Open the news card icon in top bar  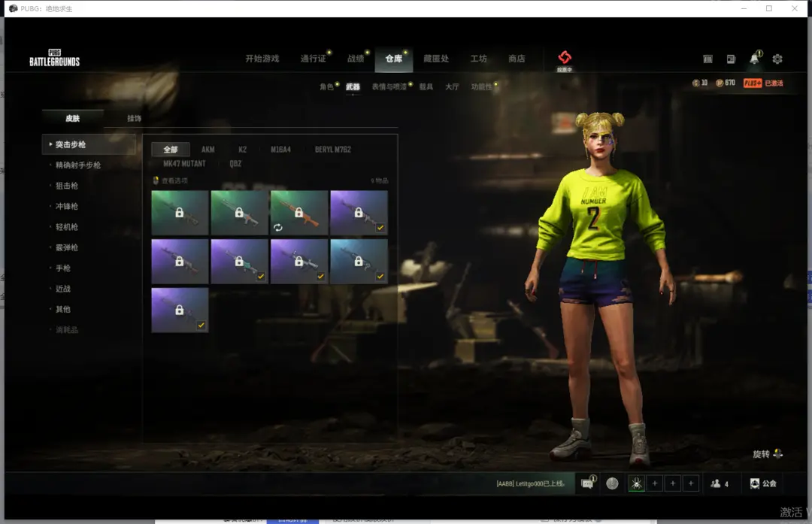tap(731, 59)
